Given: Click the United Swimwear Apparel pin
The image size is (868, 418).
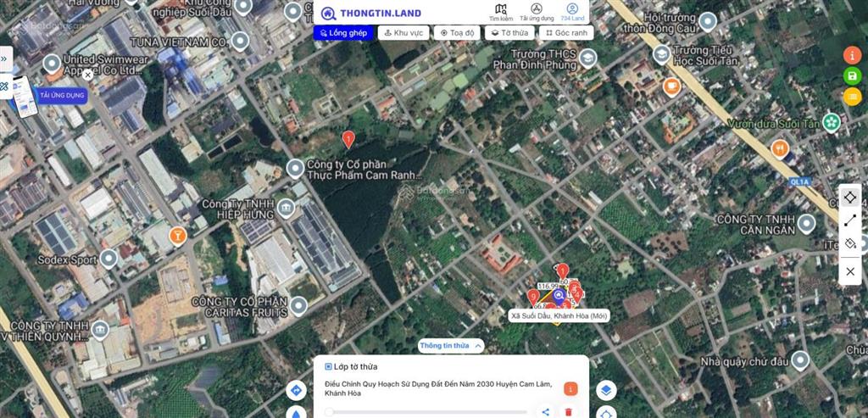Looking at the screenshot, I should 52,64.
